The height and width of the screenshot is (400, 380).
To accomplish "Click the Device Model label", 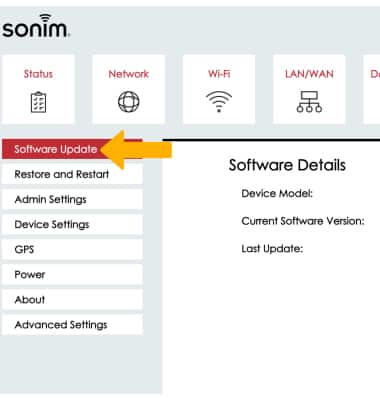I will click(x=277, y=193).
